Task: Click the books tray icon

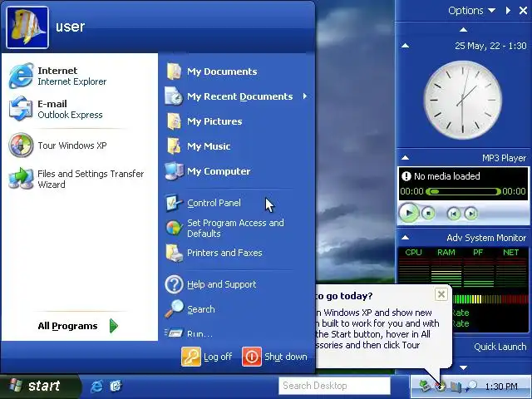Action: (x=456, y=386)
